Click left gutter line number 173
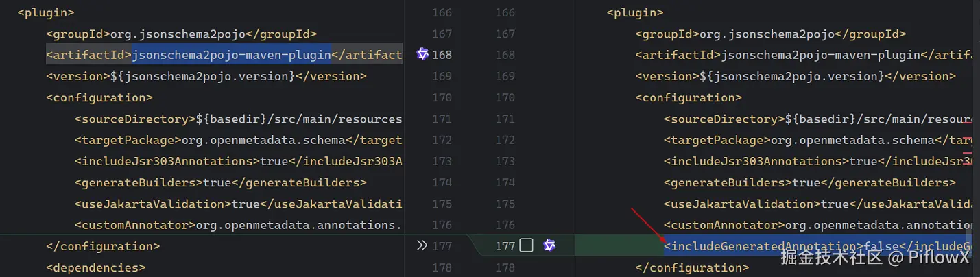Image resolution: width=980 pixels, height=277 pixels. [x=442, y=161]
